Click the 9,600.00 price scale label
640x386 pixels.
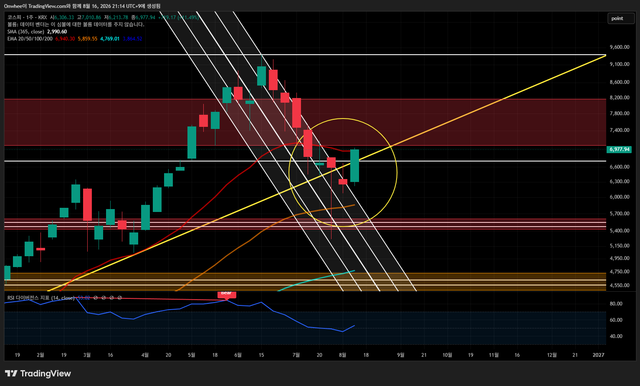620,47
